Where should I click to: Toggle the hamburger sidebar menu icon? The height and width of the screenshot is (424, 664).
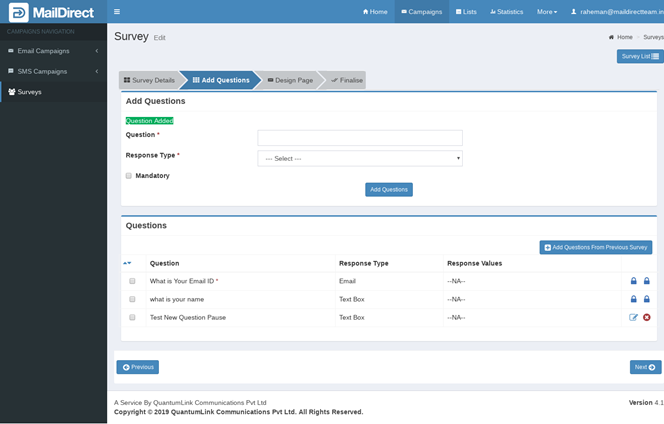point(117,12)
